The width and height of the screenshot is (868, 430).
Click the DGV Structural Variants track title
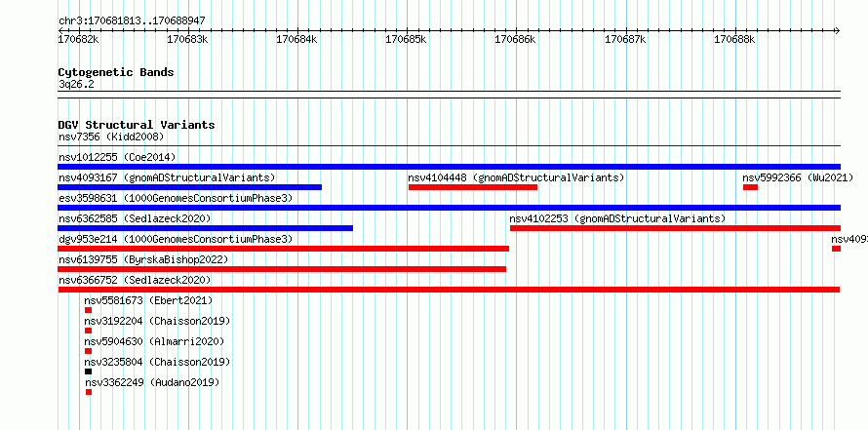[137, 125]
